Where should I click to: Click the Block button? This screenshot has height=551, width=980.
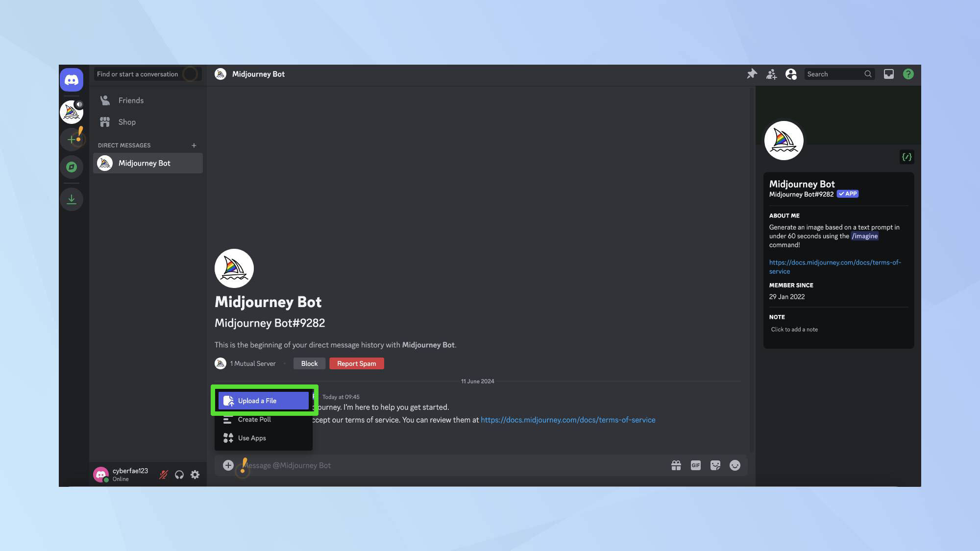pos(309,363)
